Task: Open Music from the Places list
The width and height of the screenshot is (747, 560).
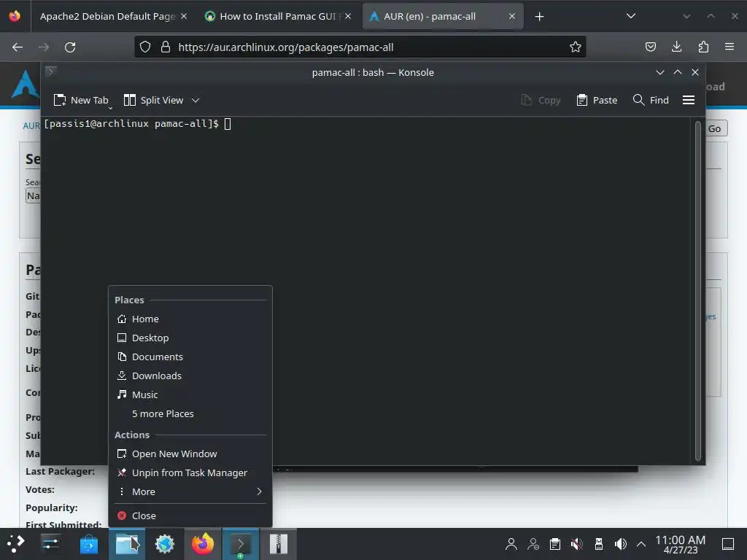Action: [190, 394]
